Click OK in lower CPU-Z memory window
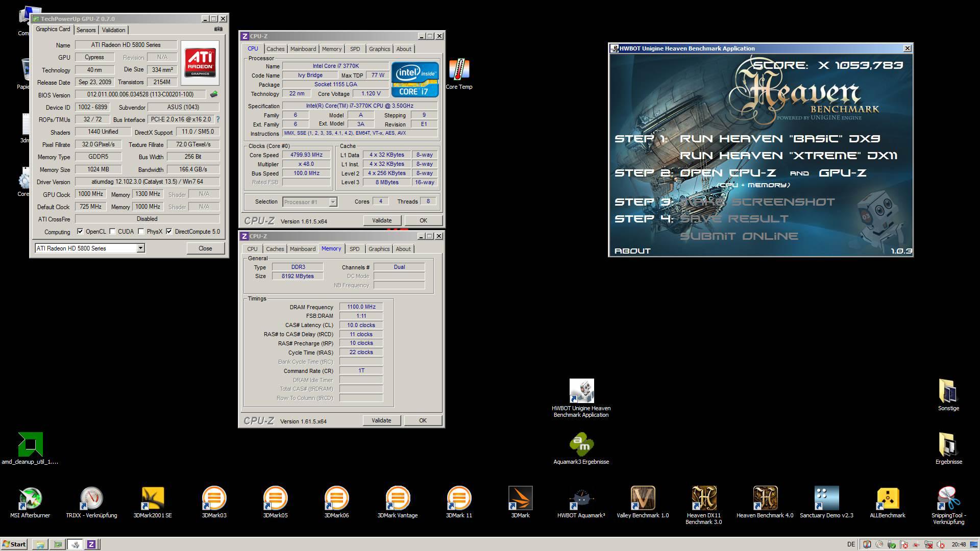The image size is (980, 551). [x=423, y=420]
